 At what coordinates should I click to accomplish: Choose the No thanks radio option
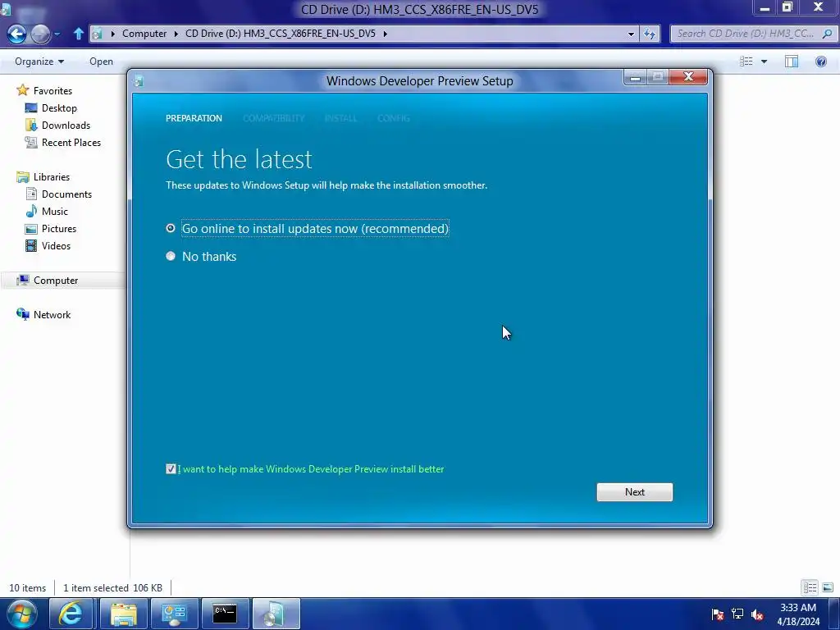pos(171,256)
